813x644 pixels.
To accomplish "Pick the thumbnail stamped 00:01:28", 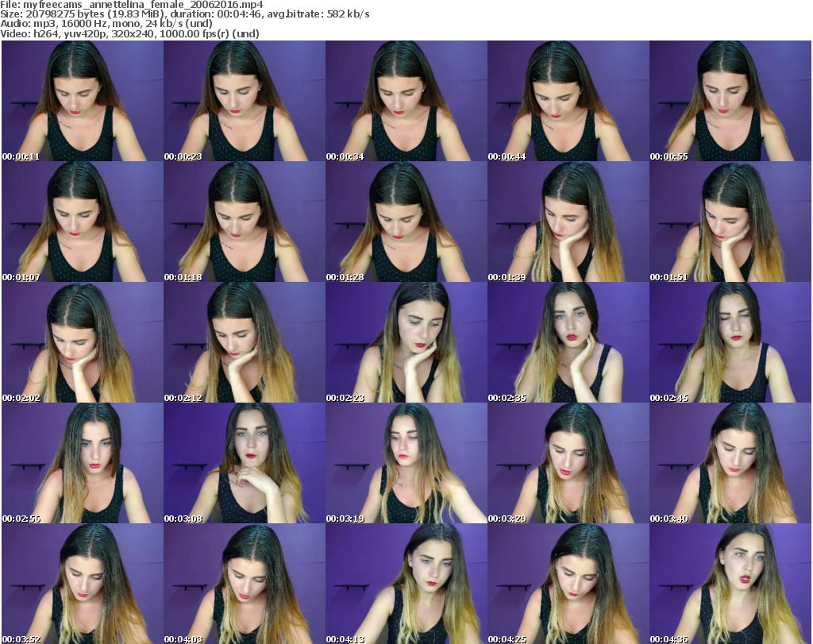I will coord(406,222).
